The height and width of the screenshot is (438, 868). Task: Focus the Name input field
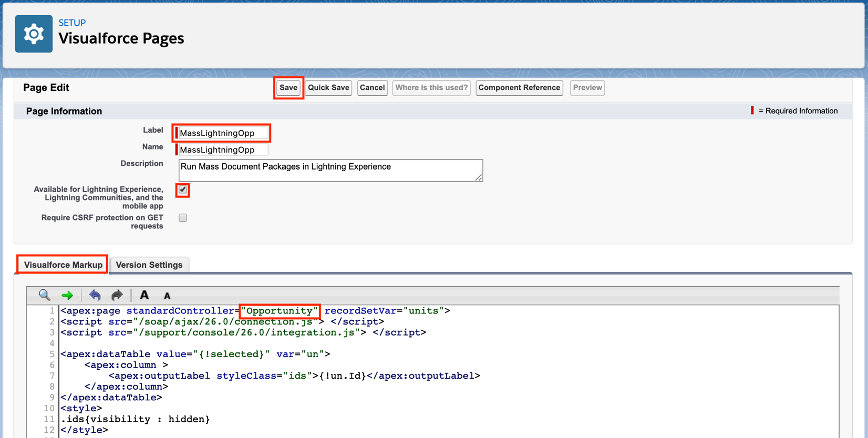(223, 150)
